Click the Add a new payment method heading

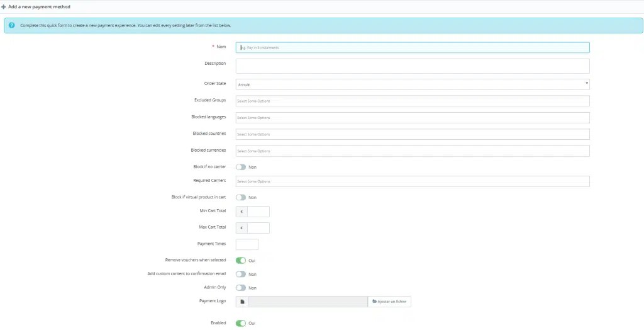tap(39, 7)
